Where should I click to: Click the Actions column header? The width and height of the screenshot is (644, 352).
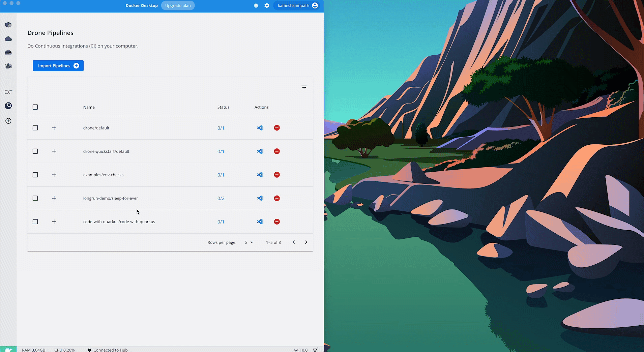[261, 107]
